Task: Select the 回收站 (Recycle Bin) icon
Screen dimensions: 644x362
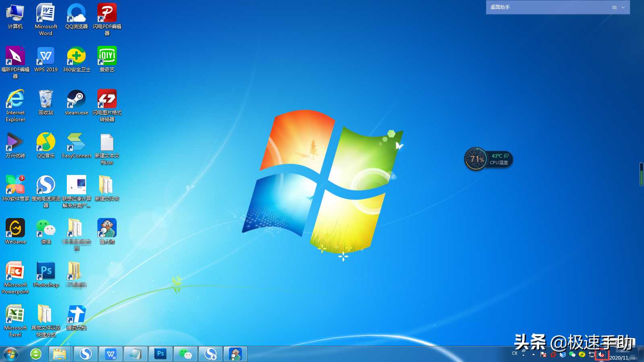Action: 46,103
